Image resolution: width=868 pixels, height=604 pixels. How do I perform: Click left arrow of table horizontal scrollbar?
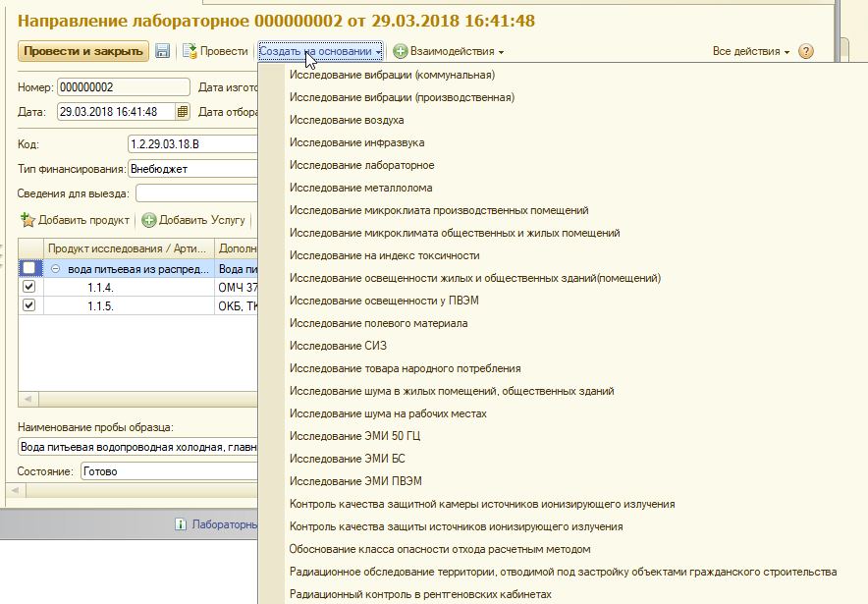(x=27, y=400)
